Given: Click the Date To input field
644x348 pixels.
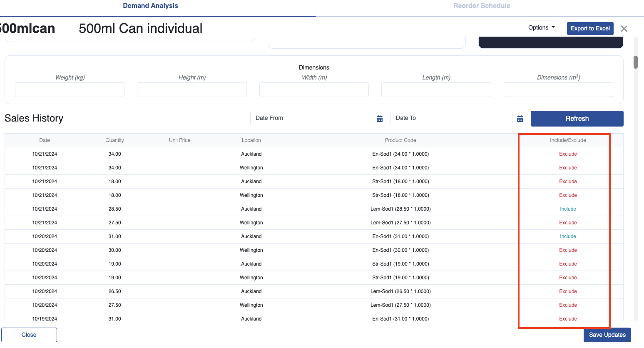Looking at the screenshot, I should coord(451,118).
